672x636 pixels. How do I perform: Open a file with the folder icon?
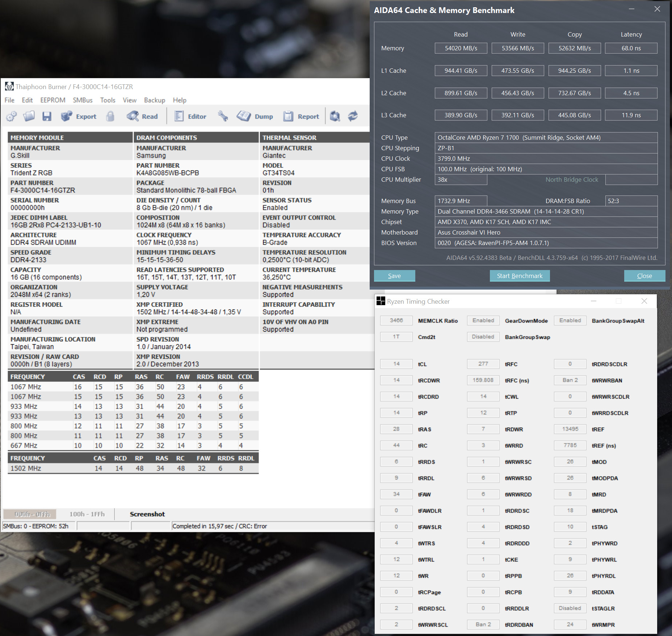coord(29,116)
